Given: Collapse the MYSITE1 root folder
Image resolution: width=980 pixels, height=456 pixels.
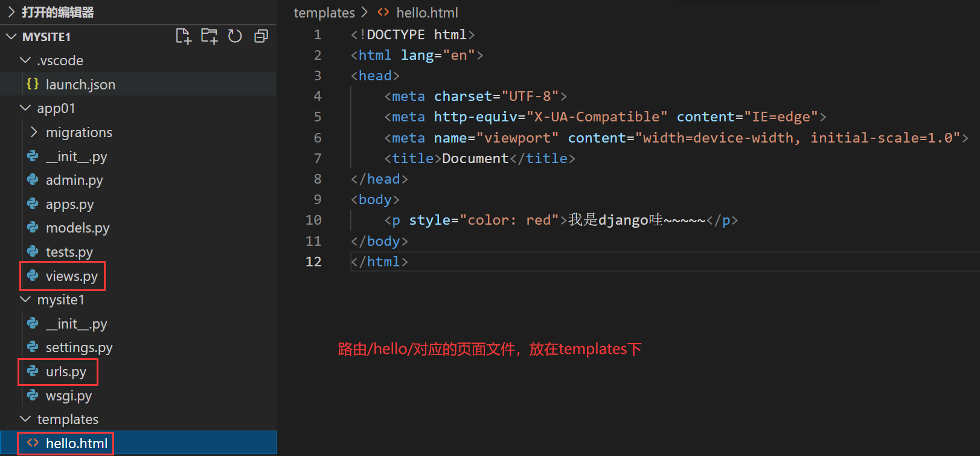Looking at the screenshot, I should (x=11, y=36).
